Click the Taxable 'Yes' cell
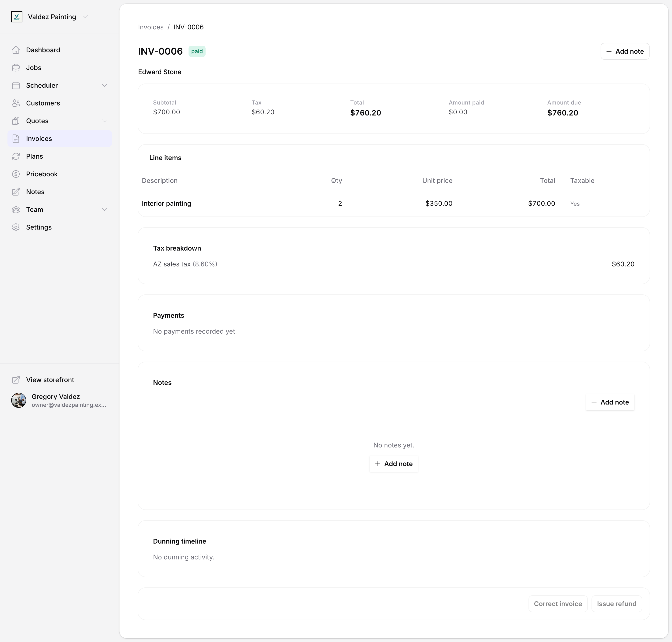 tap(575, 204)
